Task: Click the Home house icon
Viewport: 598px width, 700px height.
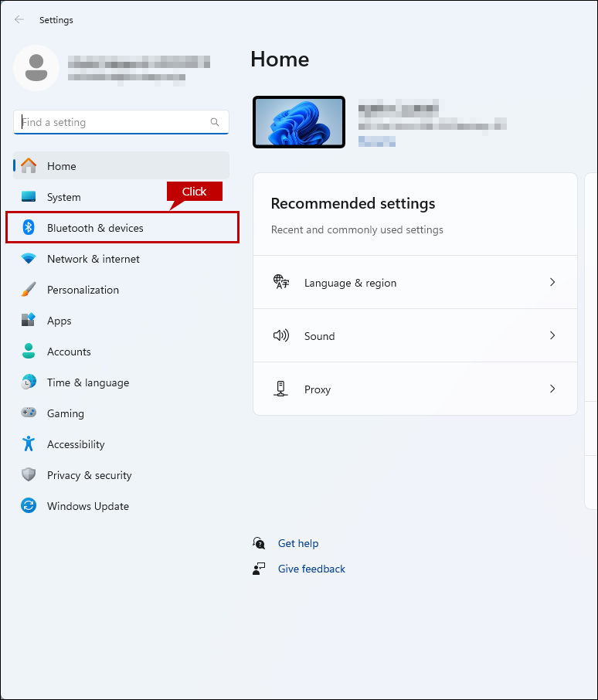Action: coord(29,165)
